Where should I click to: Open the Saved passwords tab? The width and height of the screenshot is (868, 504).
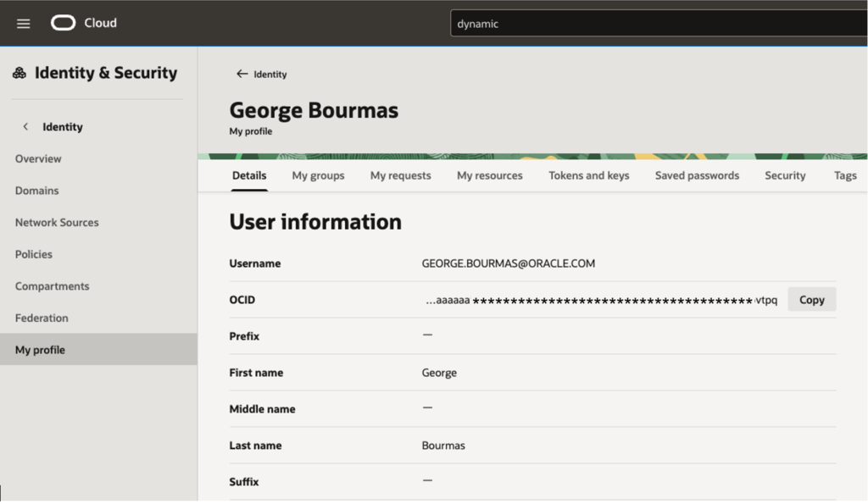[697, 175]
